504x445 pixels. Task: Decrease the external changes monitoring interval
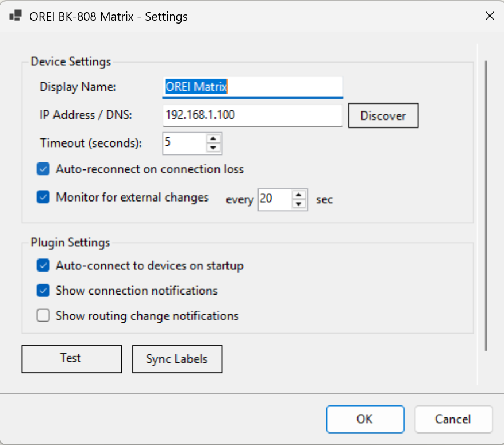(x=299, y=204)
